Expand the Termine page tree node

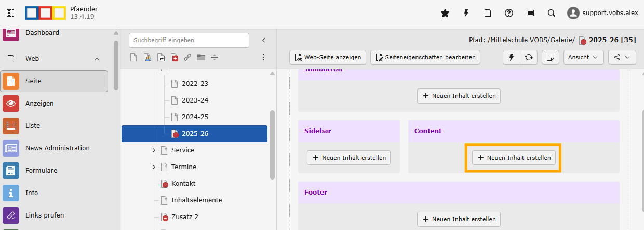(x=154, y=167)
